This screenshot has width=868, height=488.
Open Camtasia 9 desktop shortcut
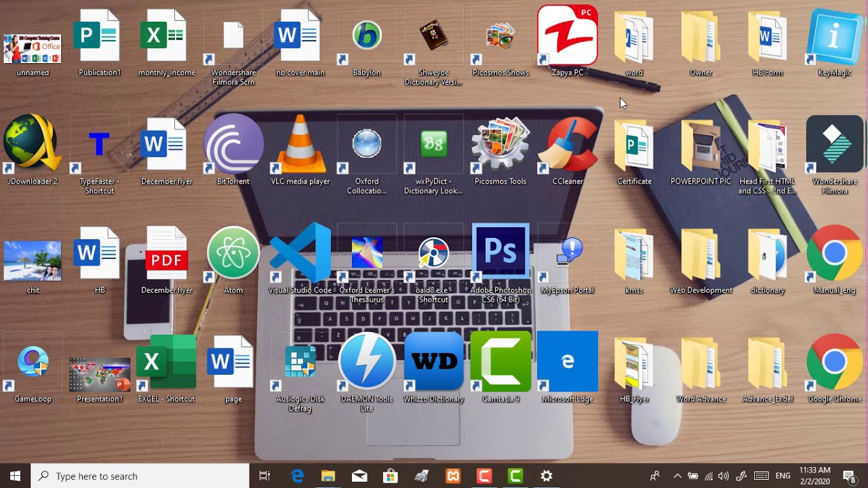tap(500, 362)
